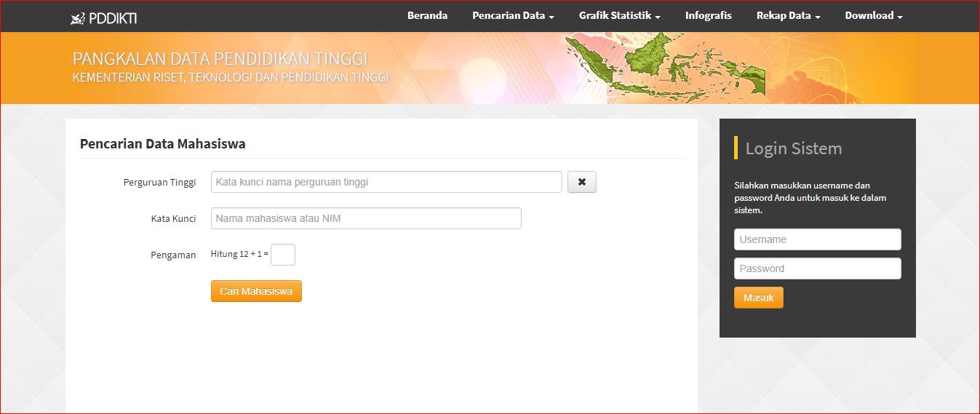Click the Pencarian Data Mahasiswa heading
Image resolution: width=980 pixels, height=414 pixels.
[163, 144]
